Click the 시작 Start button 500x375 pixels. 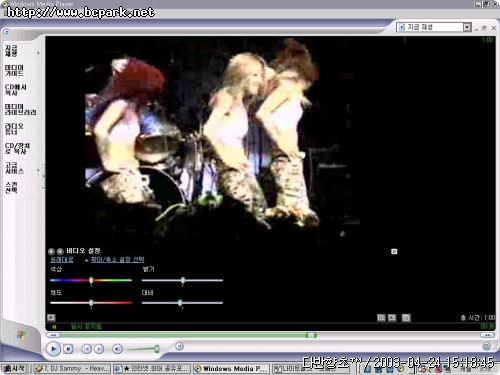[14, 368]
